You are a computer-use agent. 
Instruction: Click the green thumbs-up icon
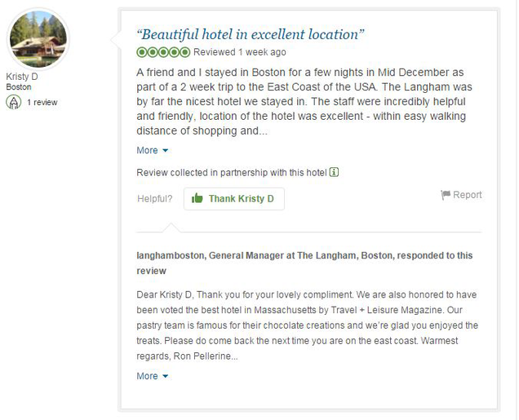coord(197,198)
